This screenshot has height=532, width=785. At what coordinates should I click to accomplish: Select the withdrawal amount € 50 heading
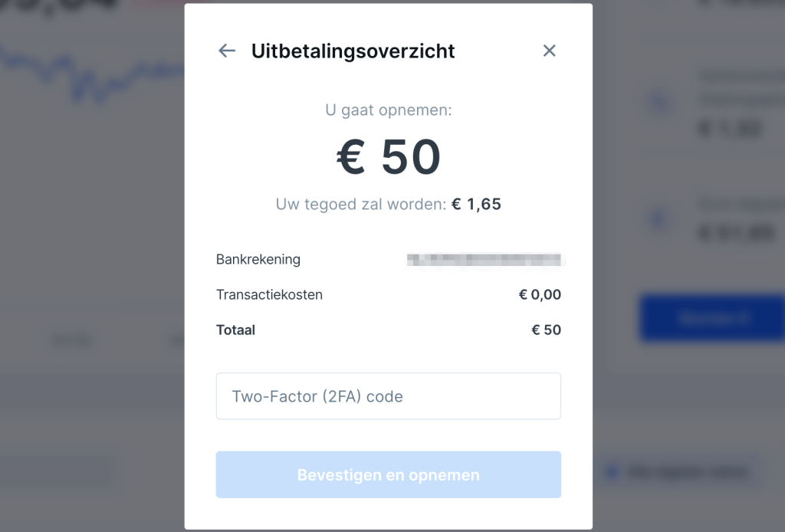(x=389, y=156)
